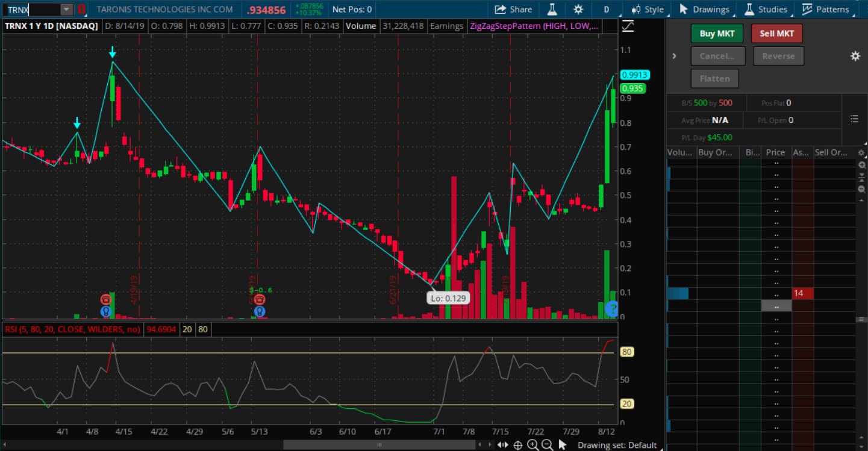Toggle the red symbol link indicator
The image size is (868, 451).
(81, 10)
